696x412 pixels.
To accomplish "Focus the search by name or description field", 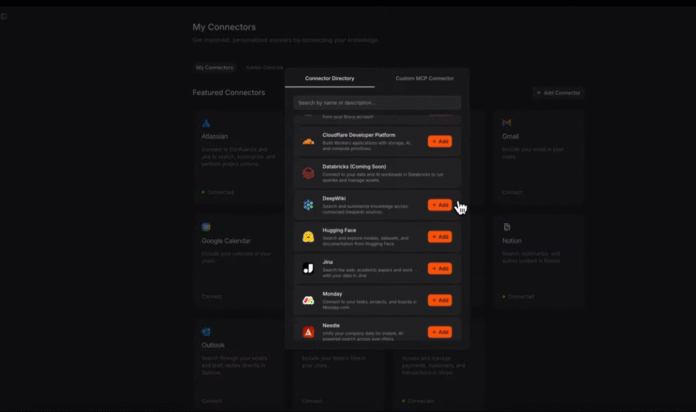I will (x=377, y=103).
